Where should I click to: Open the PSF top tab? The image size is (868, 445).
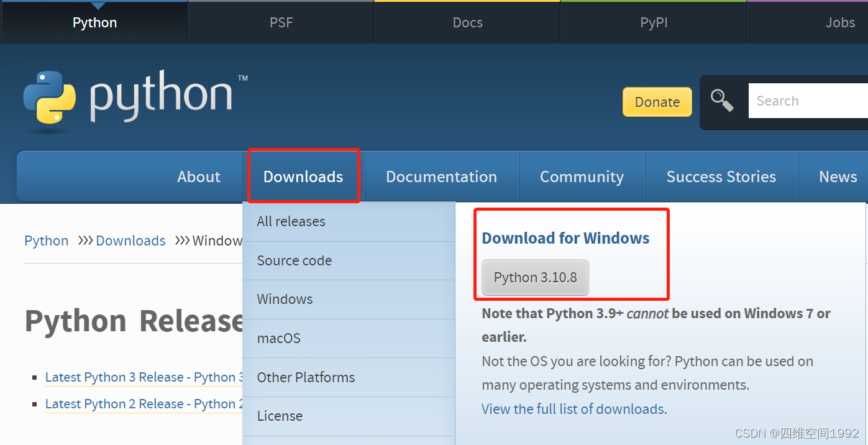pyautogui.click(x=281, y=22)
